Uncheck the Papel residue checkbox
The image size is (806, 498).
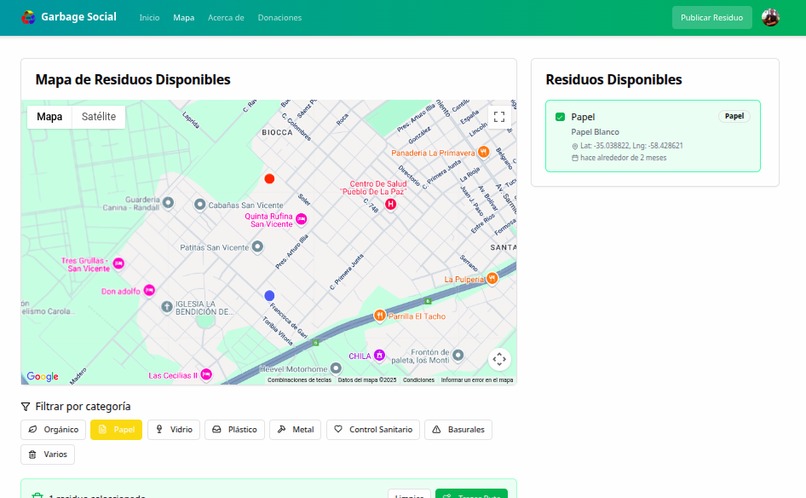coord(560,117)
